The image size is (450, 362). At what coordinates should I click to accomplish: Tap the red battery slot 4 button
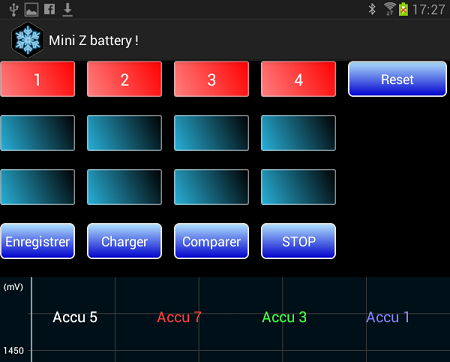[298, 79]
